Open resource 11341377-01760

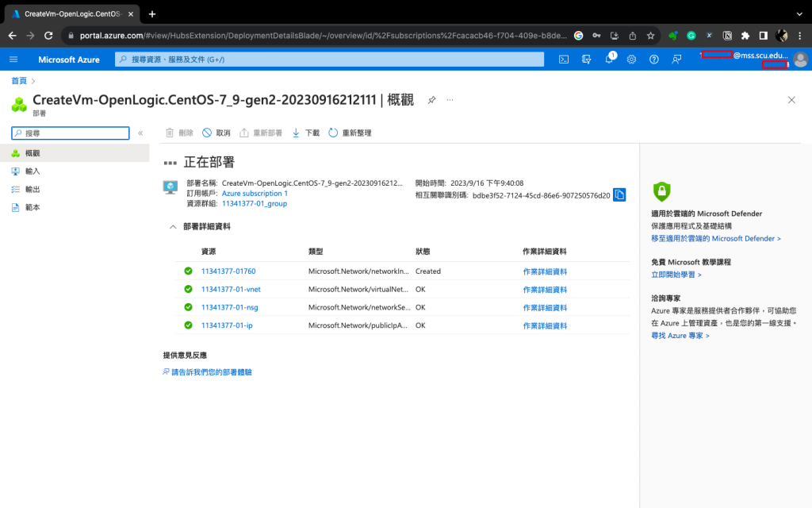tap(228, 271)
